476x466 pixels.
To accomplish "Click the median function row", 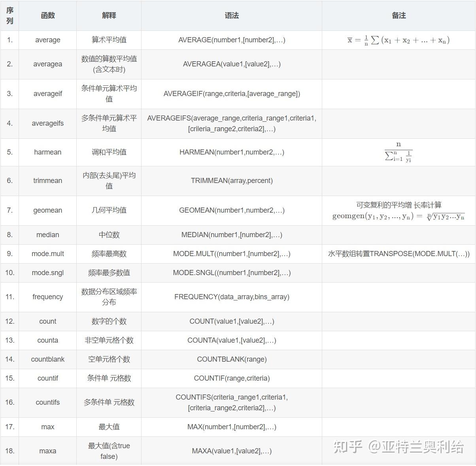I will coord(47,234).
